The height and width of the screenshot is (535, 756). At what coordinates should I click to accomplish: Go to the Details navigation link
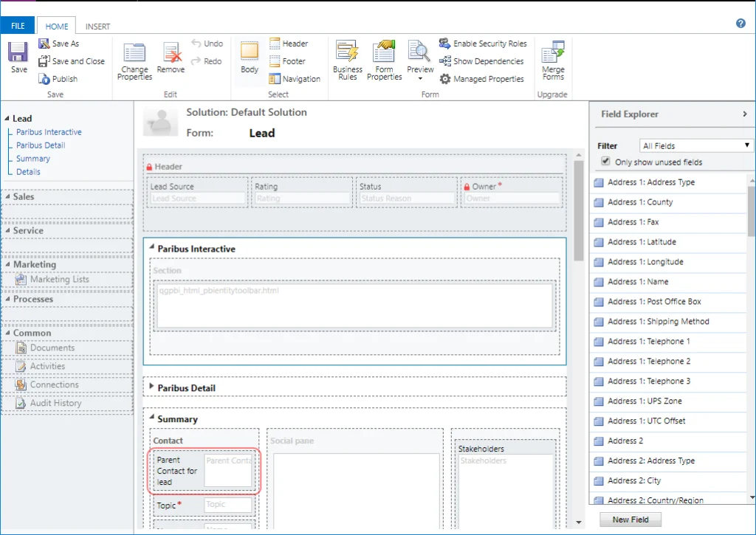pyautogui.click(x=28, y=172)
